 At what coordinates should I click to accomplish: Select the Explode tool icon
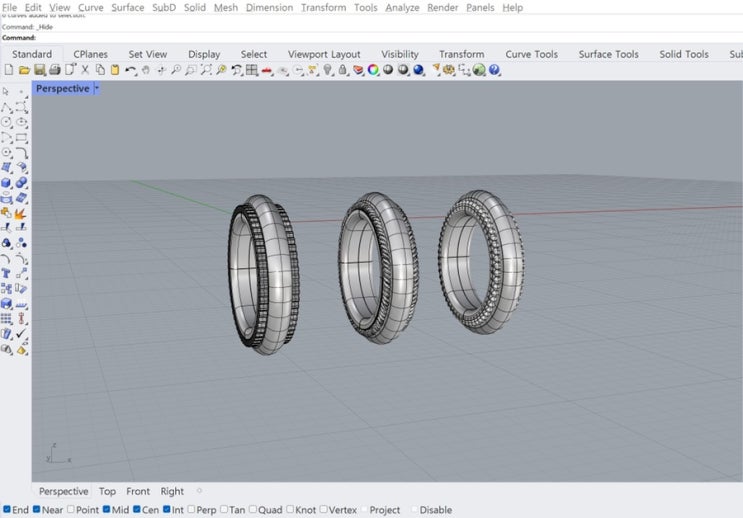[x=21, y=213]
